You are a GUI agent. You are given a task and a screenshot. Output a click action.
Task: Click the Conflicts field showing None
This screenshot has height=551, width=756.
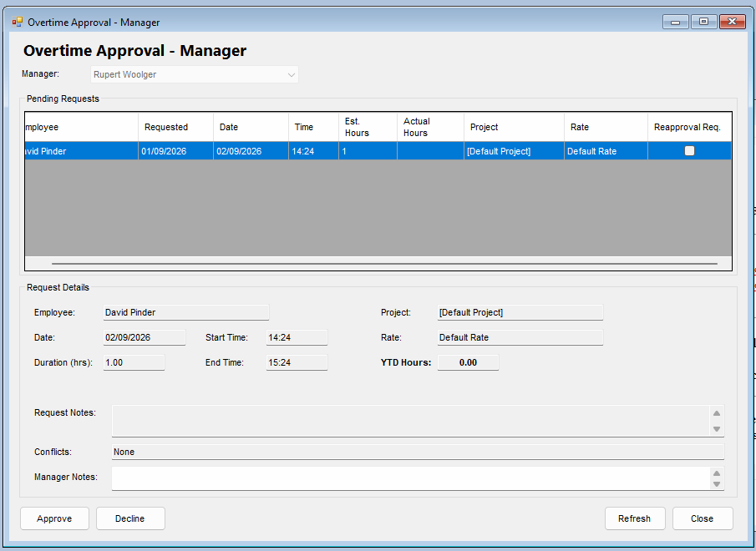(x=418, y=452)
